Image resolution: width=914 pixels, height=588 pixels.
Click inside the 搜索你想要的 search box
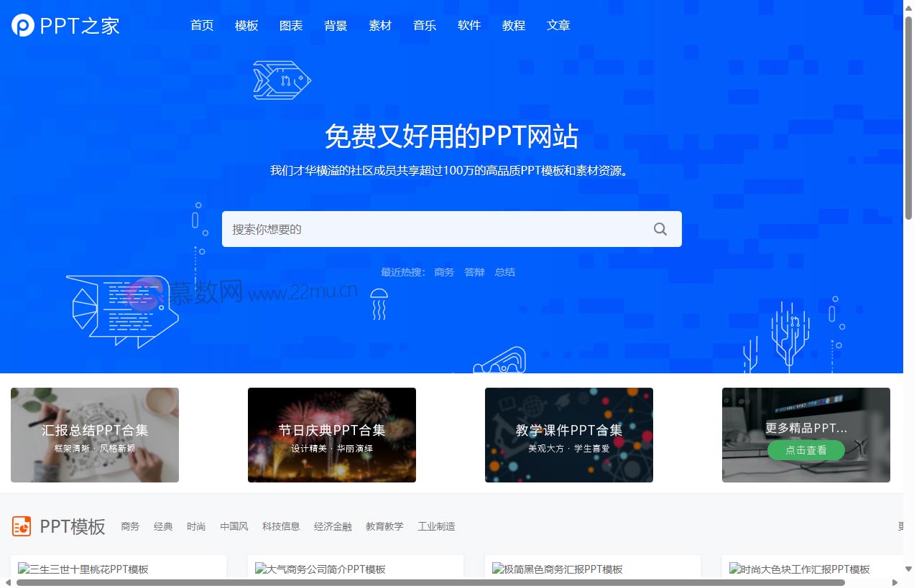(431, 228)
